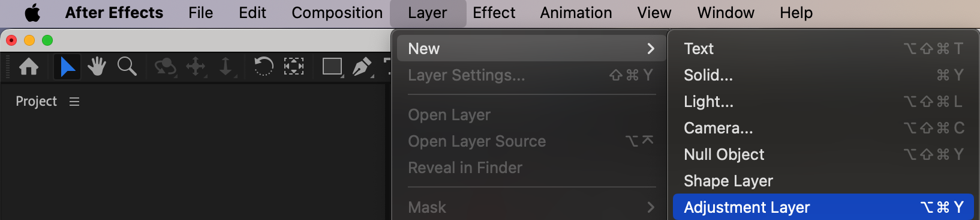Select the Rotation tool
The image size is (980, 220).
coord(263,66)
